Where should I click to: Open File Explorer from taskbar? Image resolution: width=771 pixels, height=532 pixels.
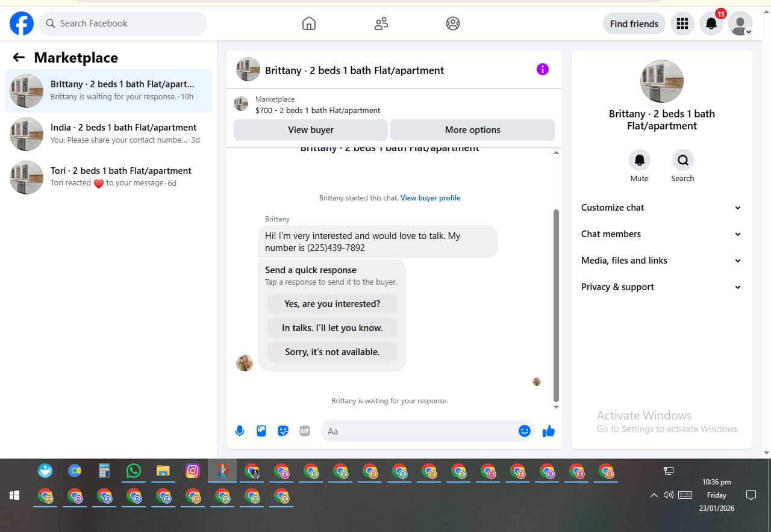(x=163, y=471)
